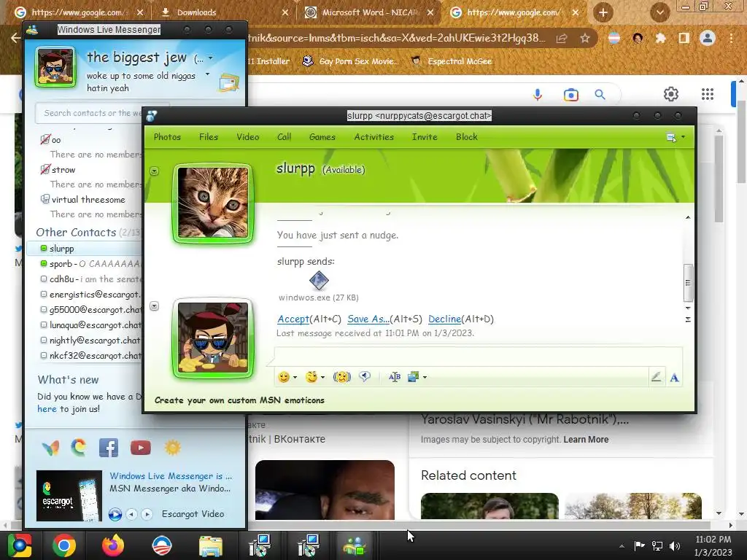Viewport: 747px width, 560px height.
Task: Open Chrome profile avatar icon
Action: coord(708,38)
